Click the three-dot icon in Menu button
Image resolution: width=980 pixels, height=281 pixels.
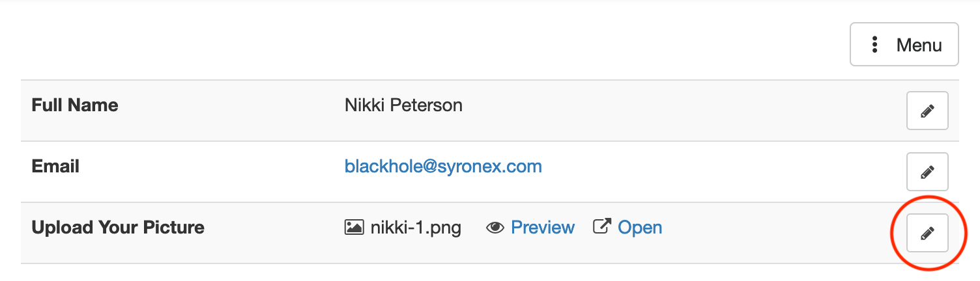tap(875, 45)
